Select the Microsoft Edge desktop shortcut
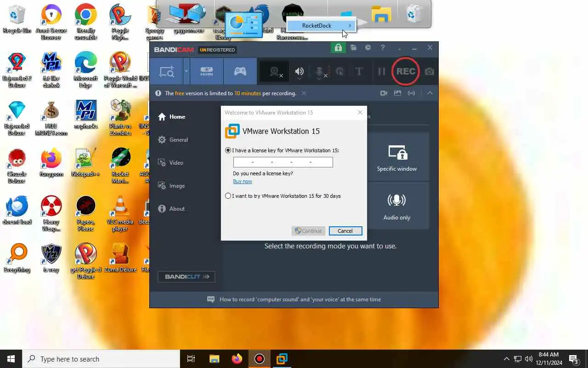 click(85, 69)
